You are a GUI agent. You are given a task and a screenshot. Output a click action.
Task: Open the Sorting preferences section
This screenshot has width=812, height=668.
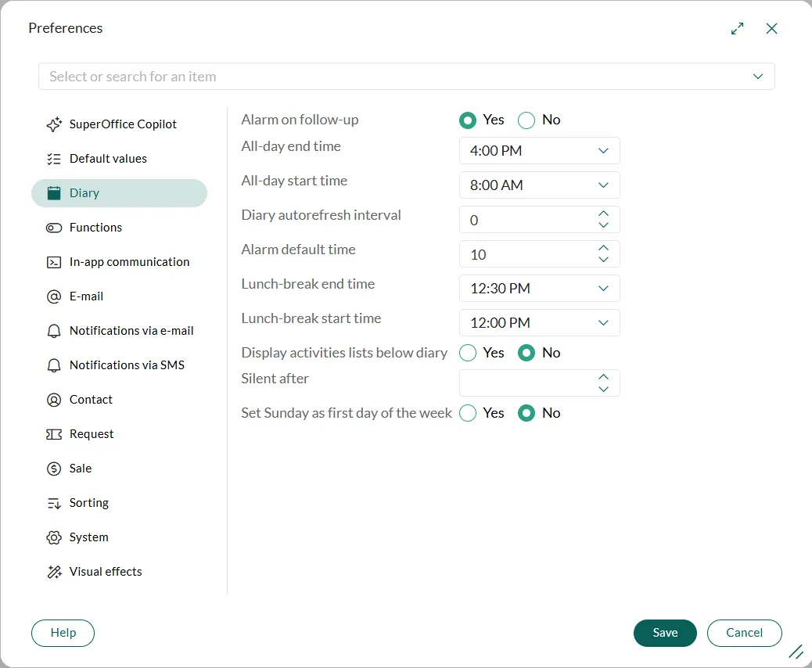88,503
